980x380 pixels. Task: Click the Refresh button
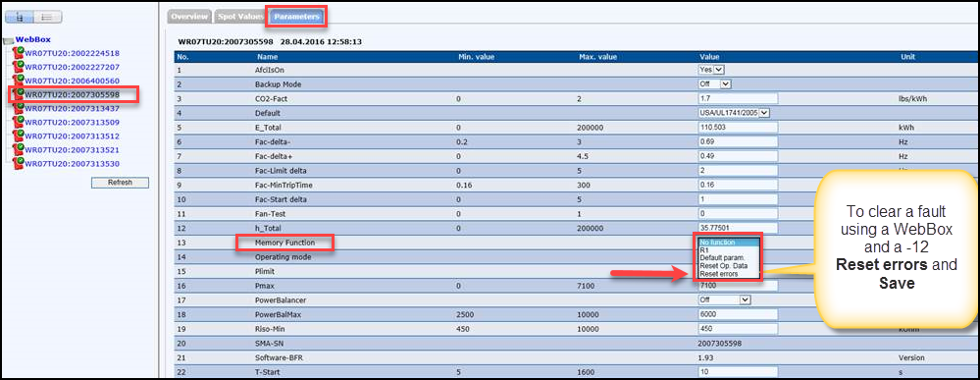pyautogui.click(x=120, y=183)
